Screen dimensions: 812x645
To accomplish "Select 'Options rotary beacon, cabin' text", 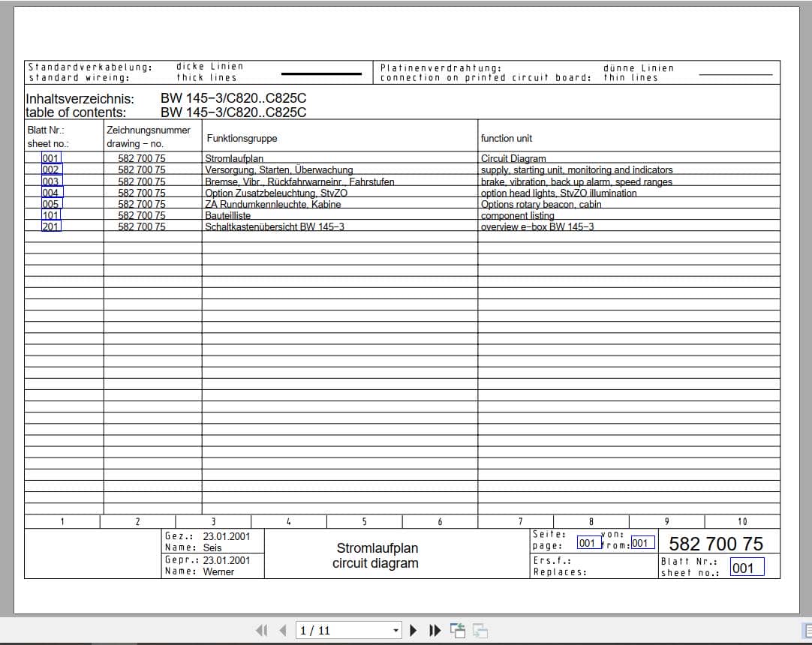I will 541,204.
